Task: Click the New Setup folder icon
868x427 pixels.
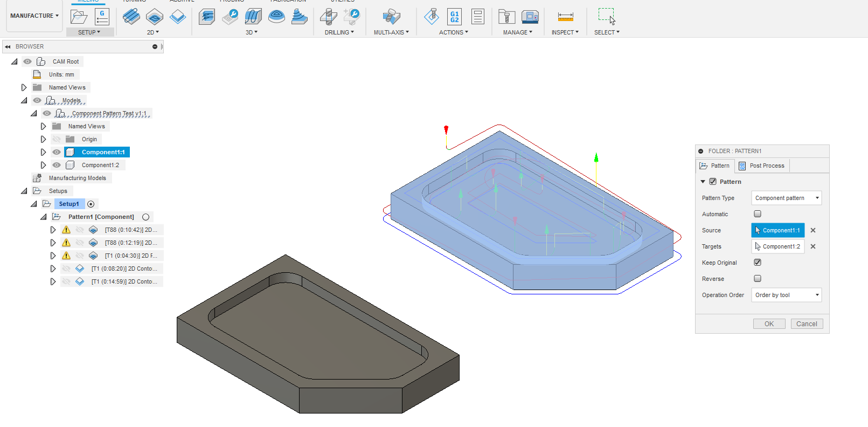Action: pyautogui.click(x=79, y=17)
